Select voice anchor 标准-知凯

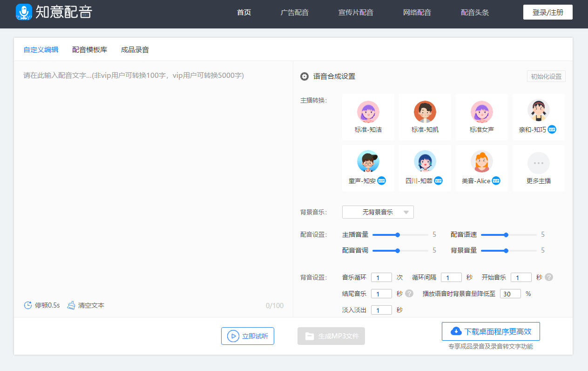pyautogui.click(x=425, y=117)
